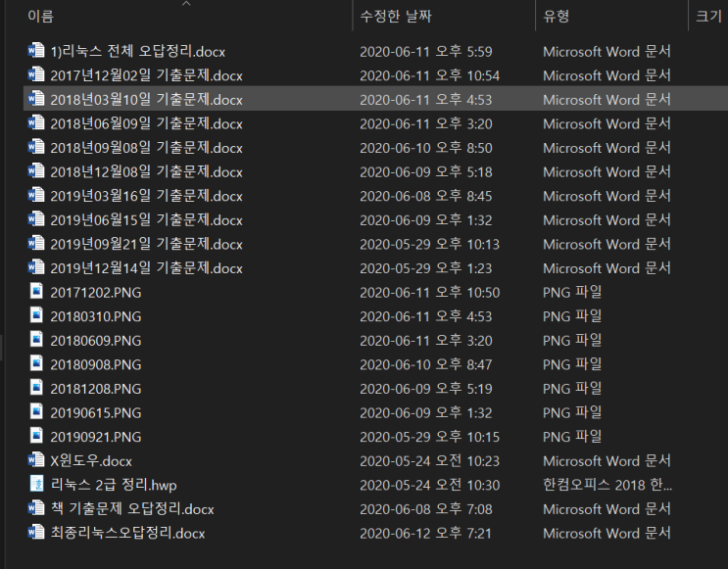Select file name 20181208.PNG
This screenshot has height=569, width=728.
pyautogui.click(x=96, y=389)
